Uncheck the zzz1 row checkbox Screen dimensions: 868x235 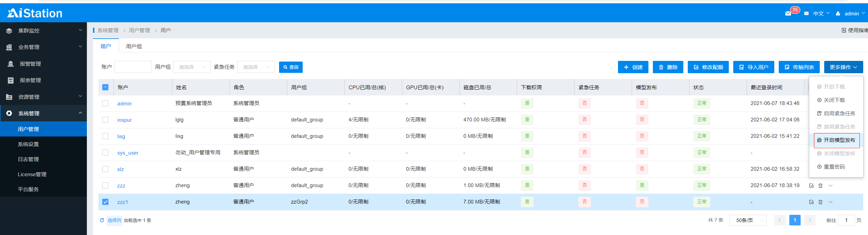(105, 202)
